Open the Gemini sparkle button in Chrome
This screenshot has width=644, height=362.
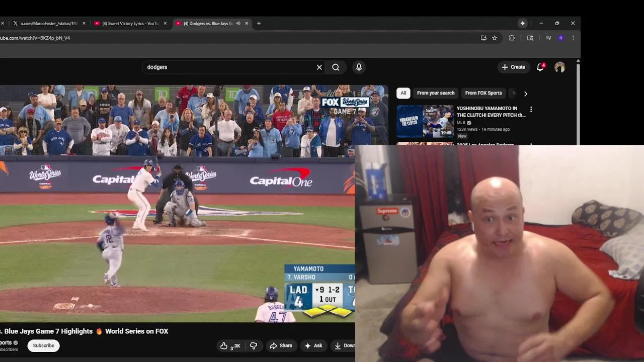point(523,23)
